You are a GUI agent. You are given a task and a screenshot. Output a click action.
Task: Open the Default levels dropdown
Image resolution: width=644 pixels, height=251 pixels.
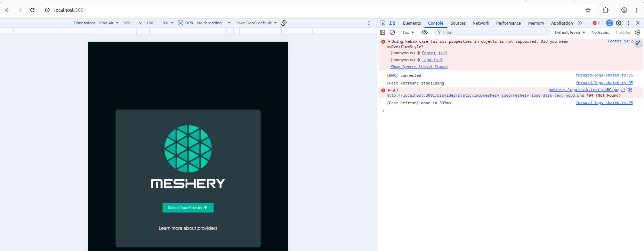[570, 32]
